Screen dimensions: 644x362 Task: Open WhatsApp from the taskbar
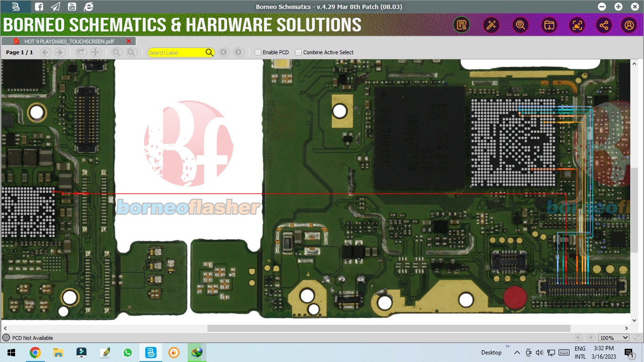tap(128, 353)
